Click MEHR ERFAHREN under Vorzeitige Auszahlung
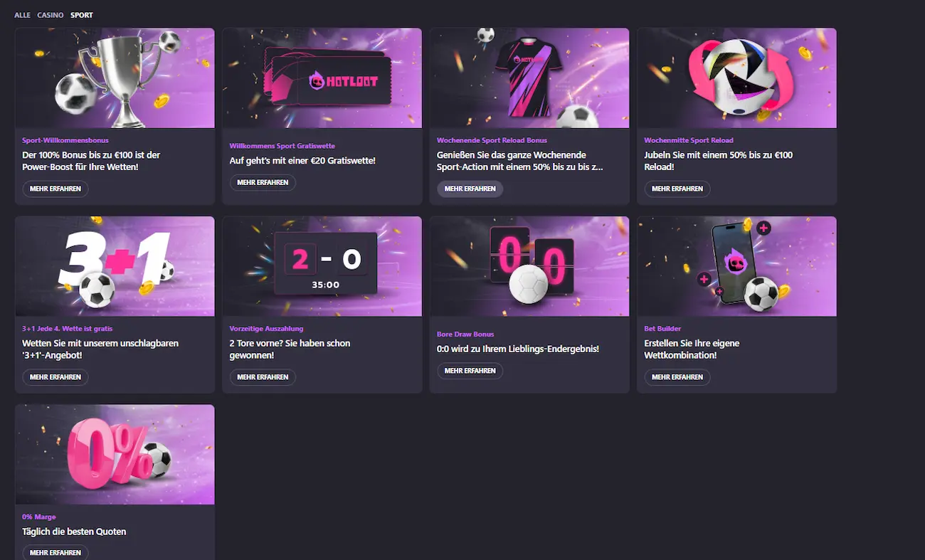This screenshot has width=925, height=560. click(263, 377)
